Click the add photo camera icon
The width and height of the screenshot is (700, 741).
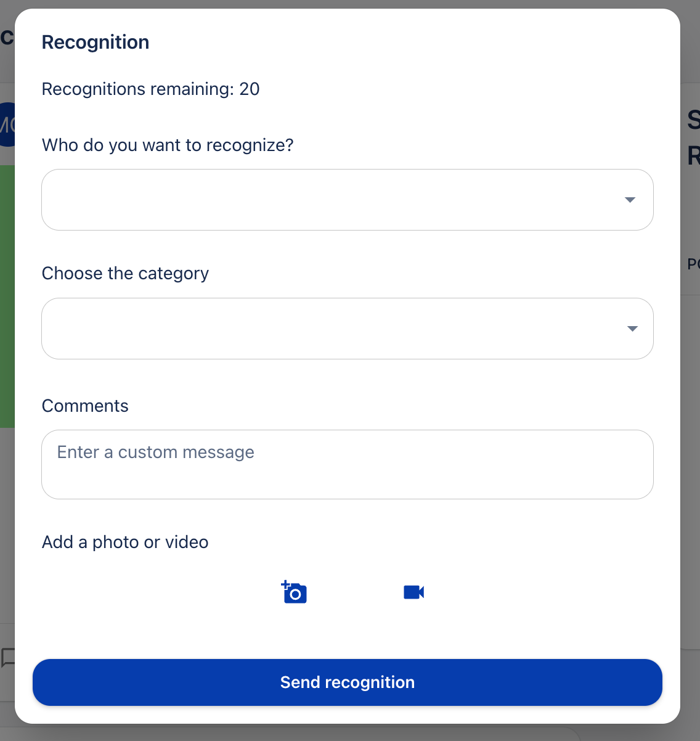point(295,592)
